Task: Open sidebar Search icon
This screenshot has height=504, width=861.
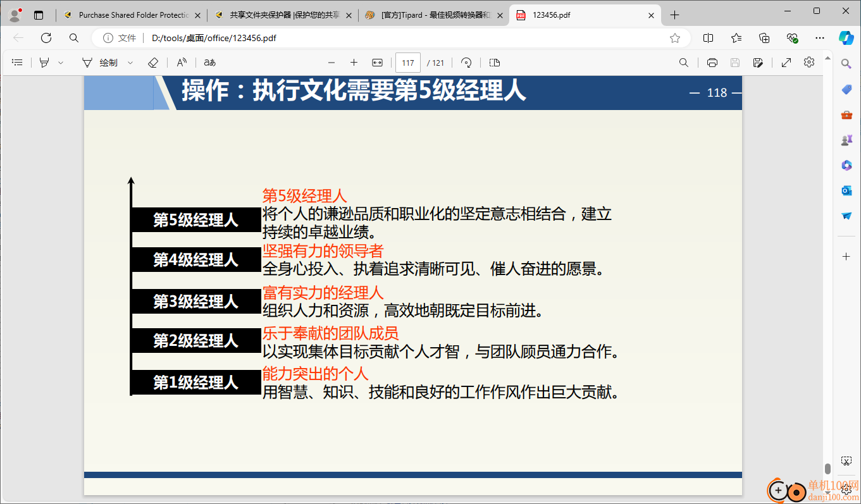Action: [x=846, y=63]
